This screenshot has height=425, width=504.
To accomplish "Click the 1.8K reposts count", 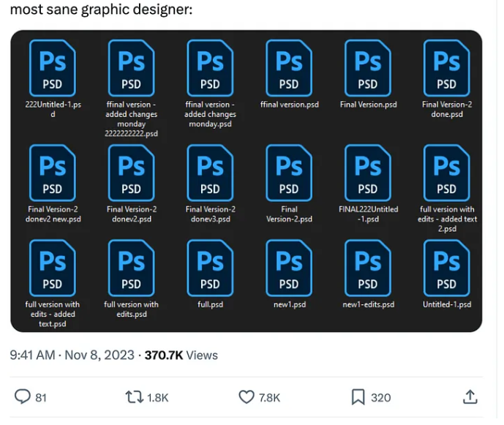I will pos(157,398).
